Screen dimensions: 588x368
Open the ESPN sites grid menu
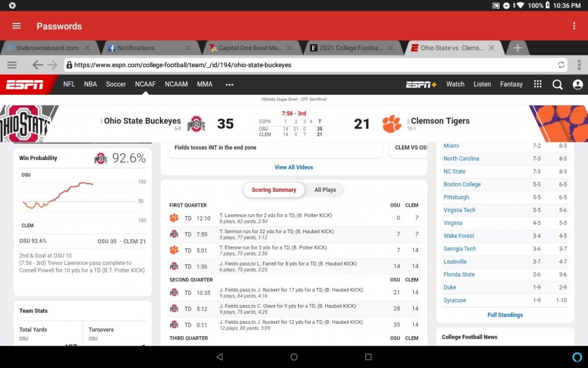[538, 84]
